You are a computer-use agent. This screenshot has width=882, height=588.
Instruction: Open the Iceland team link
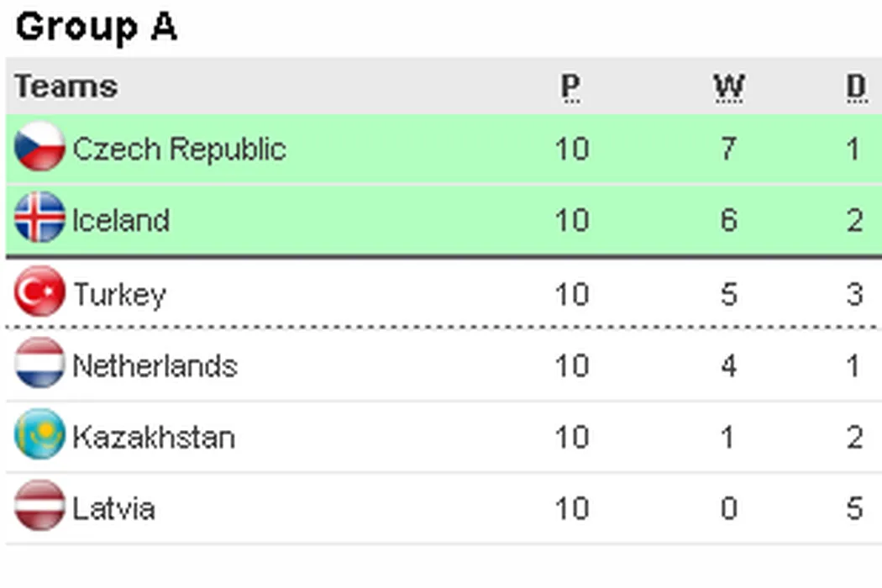[121, 220]
